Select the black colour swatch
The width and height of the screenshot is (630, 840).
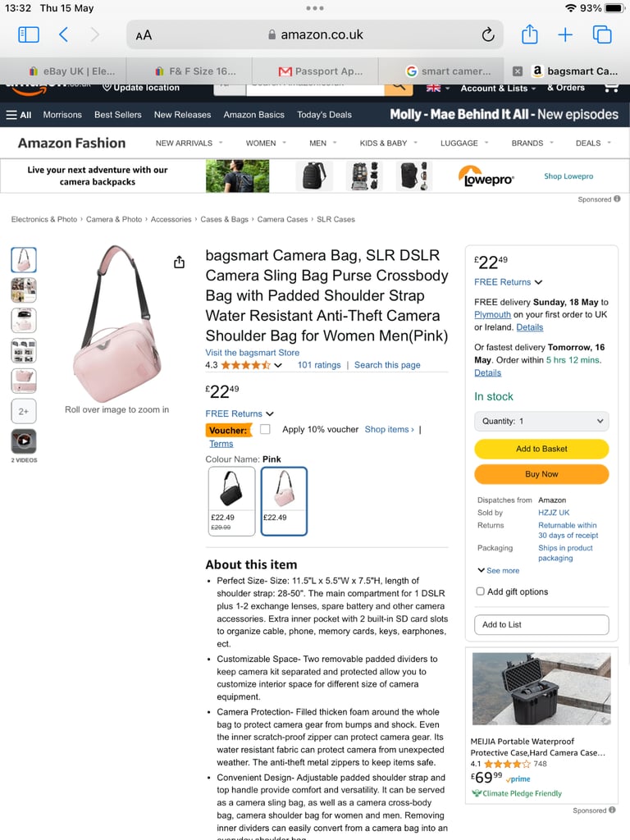[x=231, y=501]
